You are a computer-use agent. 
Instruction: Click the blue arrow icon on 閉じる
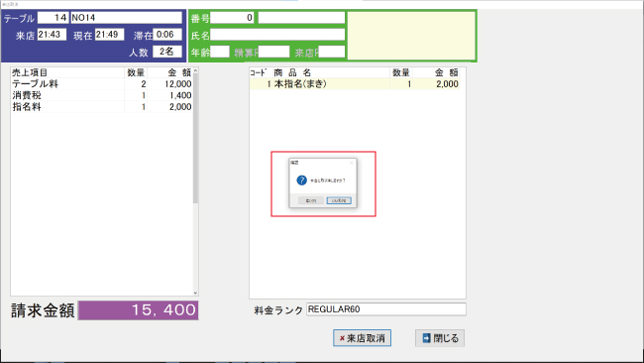[x=427, y=338]
